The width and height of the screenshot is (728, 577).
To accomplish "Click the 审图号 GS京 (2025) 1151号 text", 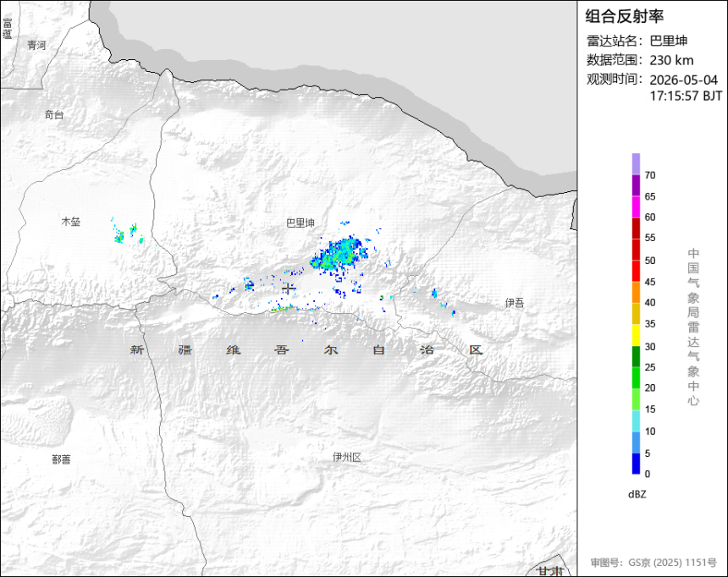I will pyautogui.click(x=654, y=563).
